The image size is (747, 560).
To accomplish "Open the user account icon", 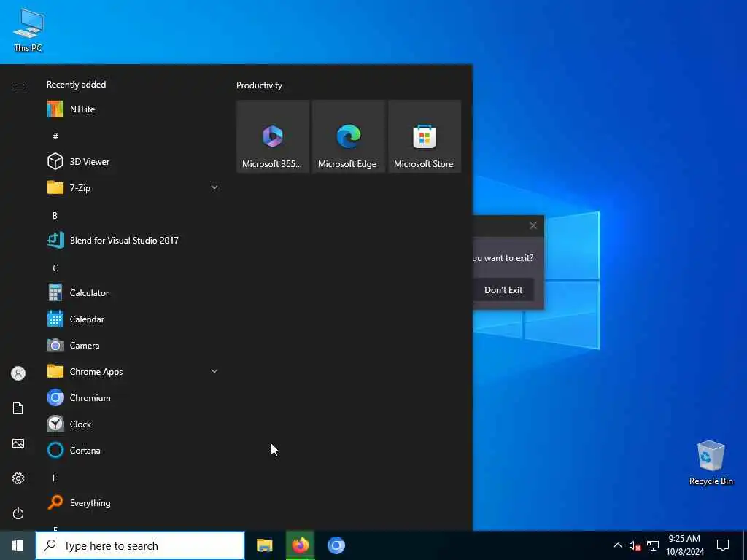I will pyautogui.click(x=18, y=373).
